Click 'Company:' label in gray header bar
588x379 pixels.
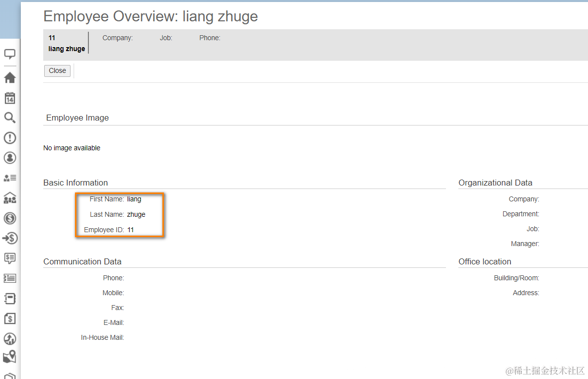coord(118,38)
